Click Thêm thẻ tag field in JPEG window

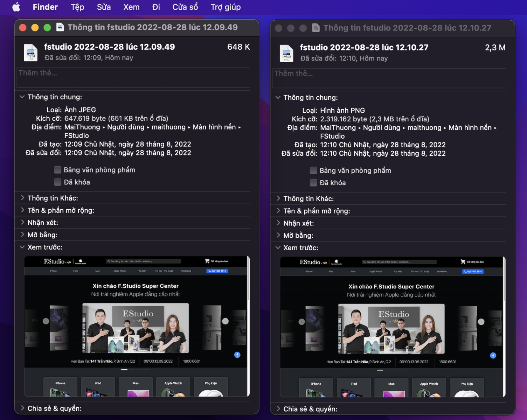[133, 77]
